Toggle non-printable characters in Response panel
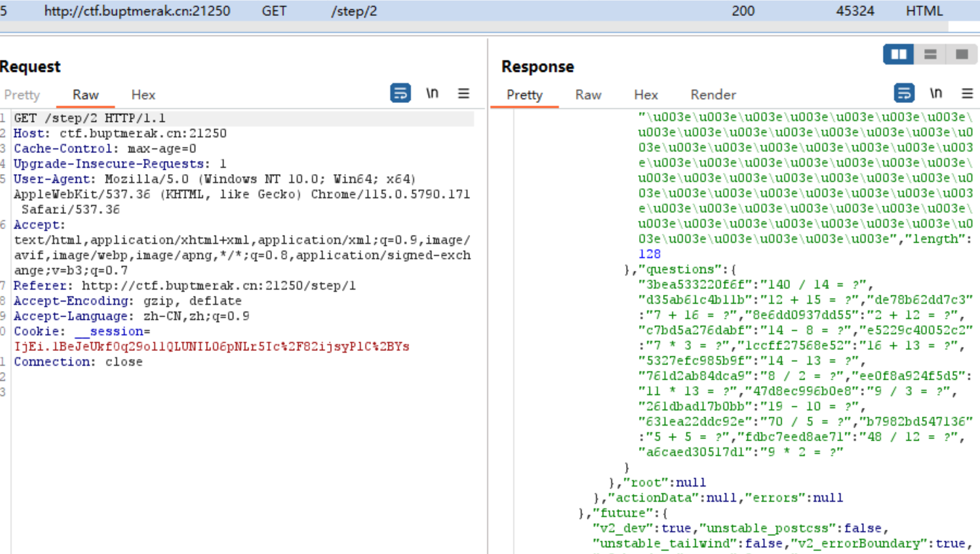This screenshot has width=980, height=554. (x=936, y=93)
